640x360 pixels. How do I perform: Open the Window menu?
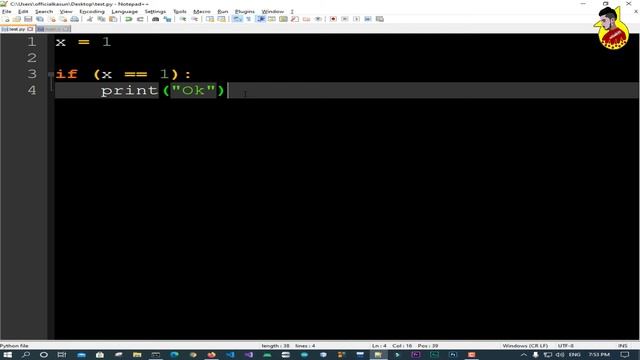tap(272, 11)
